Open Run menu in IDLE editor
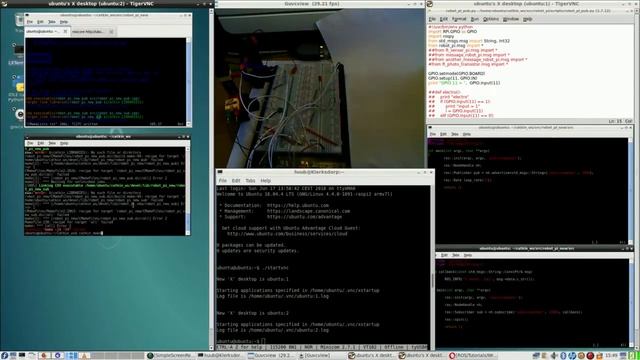 [474, 19]
